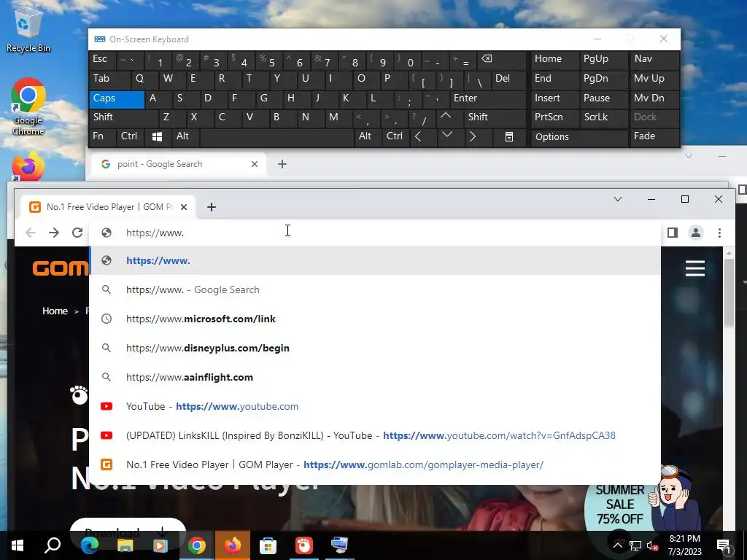This screenshot has height=560, width=747.
Task: Select the microsoft.com/link history suggestion
Action: pos(375,319)
